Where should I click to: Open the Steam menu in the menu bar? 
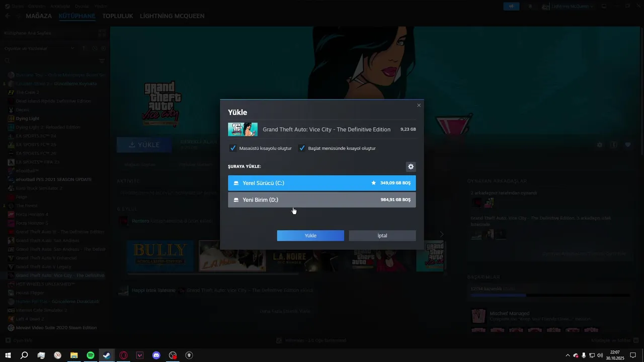click(18, 6)
